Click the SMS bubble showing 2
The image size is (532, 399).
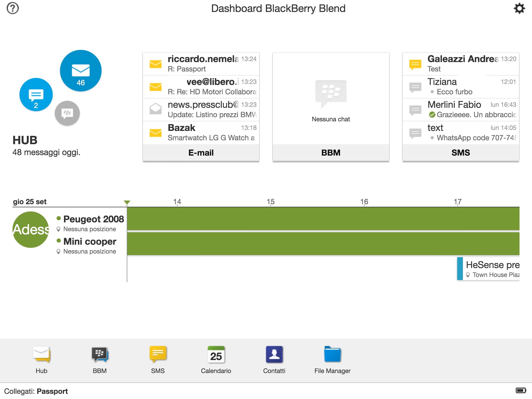tap(36, 95)
